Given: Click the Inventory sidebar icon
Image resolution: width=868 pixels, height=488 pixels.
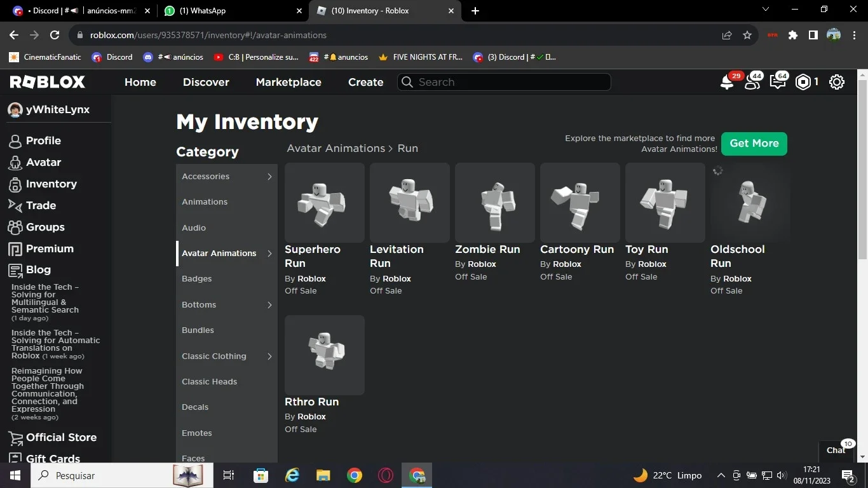Looking at the screenshot, I should (15, 184).
